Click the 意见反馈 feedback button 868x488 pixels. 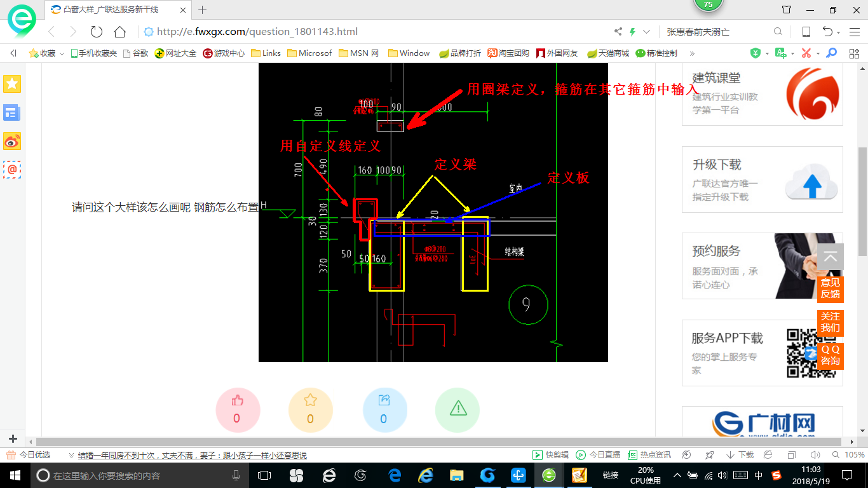pyautogui.click(x=831, y=288)
